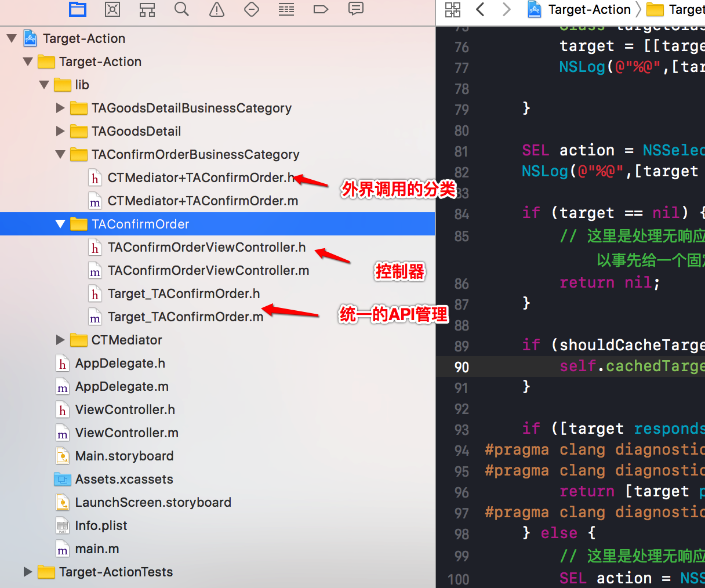Open Target_TAConfirmOrder.h header file
The image size is (705, 588).
click(x=184, y=293)
